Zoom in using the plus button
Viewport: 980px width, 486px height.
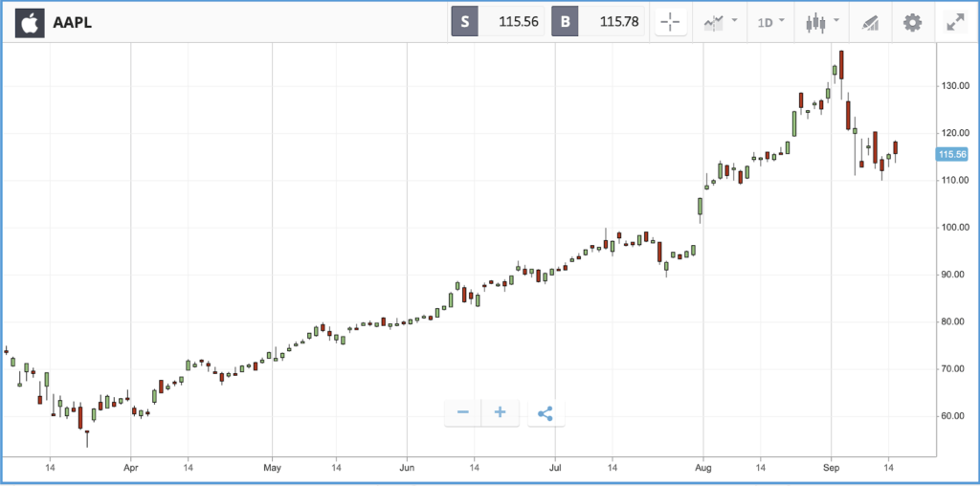pyautogui.click(x=500, y=412)
